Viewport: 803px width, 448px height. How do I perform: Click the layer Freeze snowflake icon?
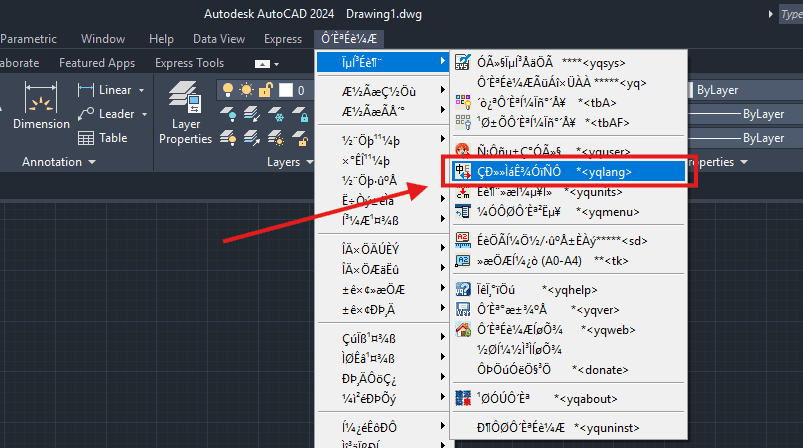tap(277, 114)
